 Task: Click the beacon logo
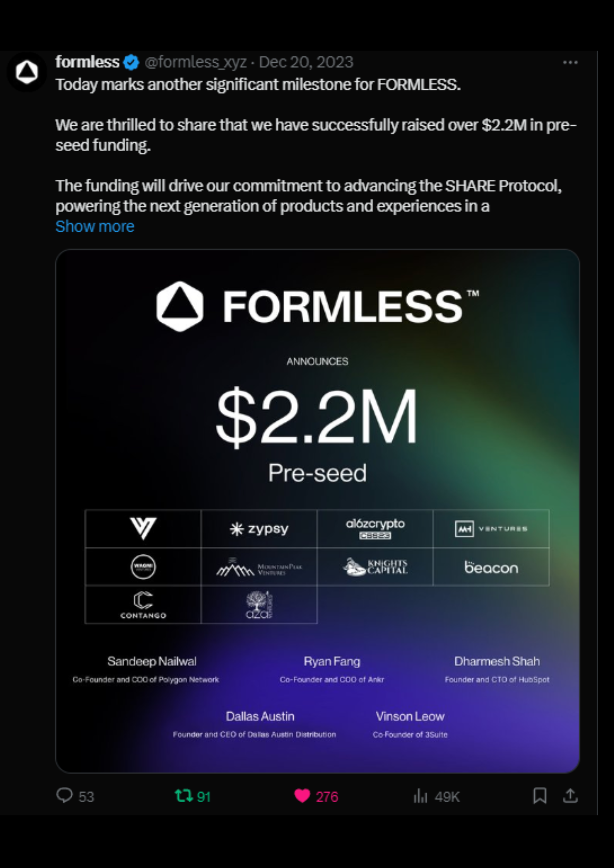point(491,567)
